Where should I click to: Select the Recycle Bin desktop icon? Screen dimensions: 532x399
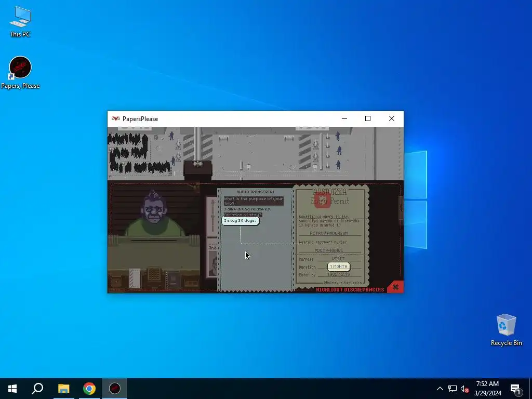click(506, 330)
